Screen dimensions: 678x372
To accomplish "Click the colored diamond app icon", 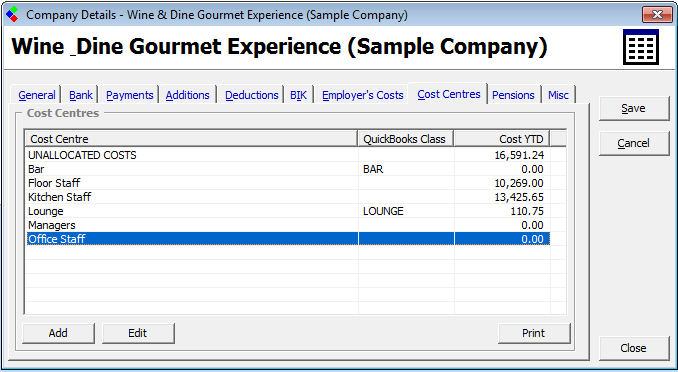I will pyautogui.click(x=12, y=15).
